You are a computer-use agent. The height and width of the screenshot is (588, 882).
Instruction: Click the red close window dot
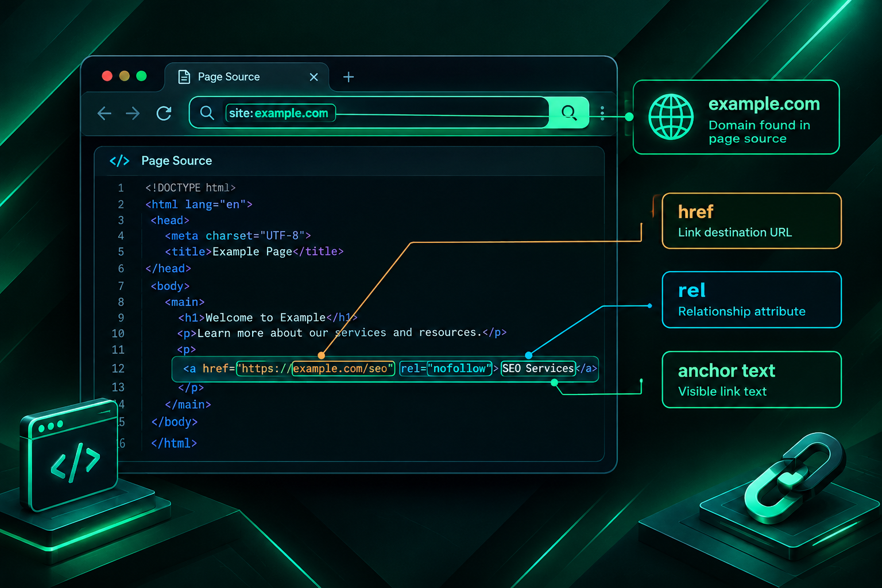click(x=107, y=76)
